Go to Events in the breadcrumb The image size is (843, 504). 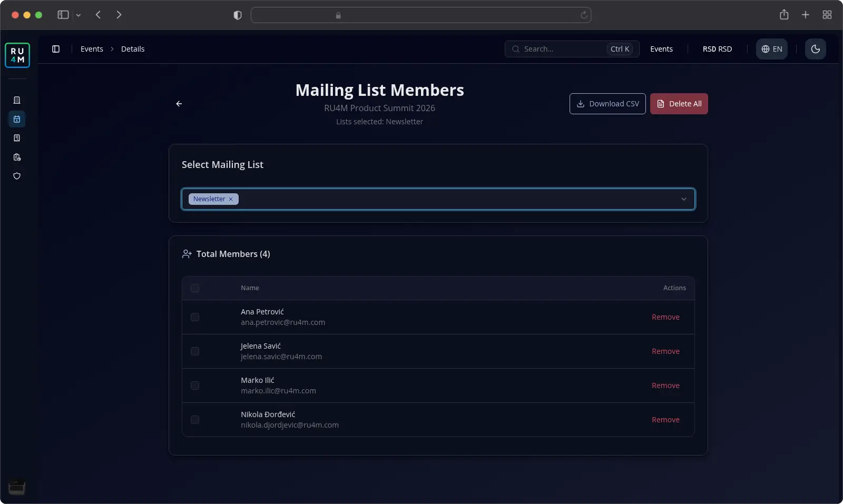click(x=92, y=49)
